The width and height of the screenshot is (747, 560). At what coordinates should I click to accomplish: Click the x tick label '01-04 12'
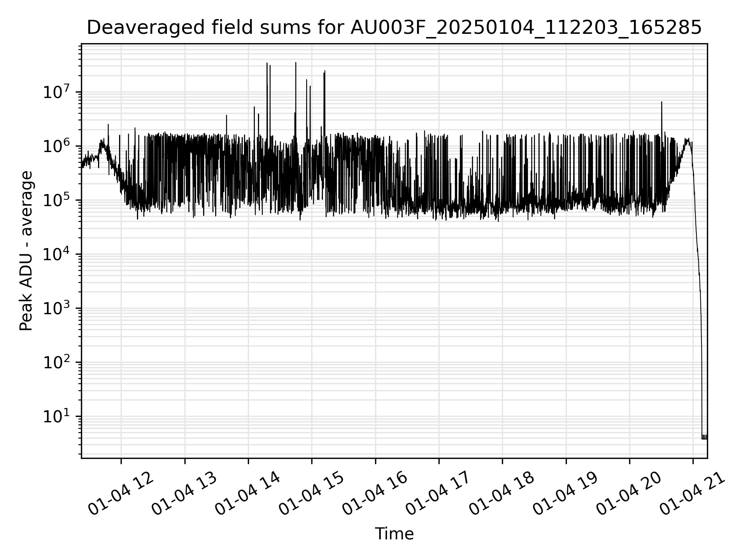click(x=121, y=493)
